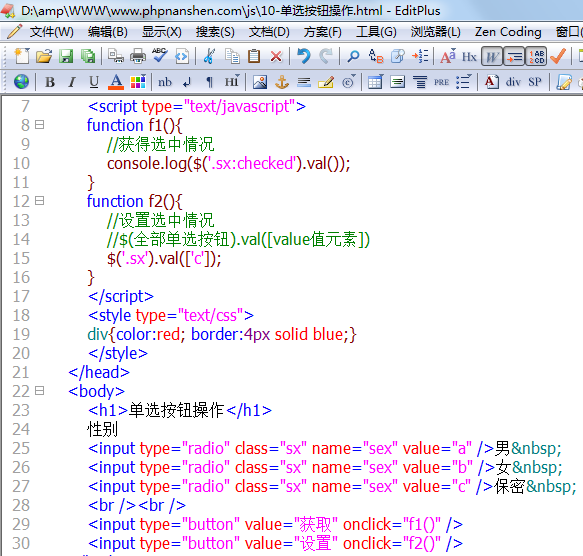Apply bold HTML tag
Viewport: 583px width, 556px height.
point(50,82)
